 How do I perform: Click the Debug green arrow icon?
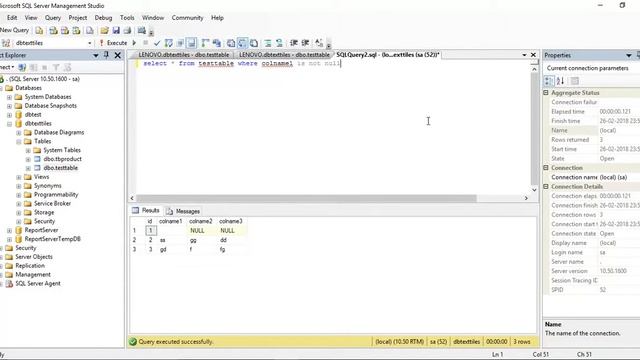(x=134, y=43)
